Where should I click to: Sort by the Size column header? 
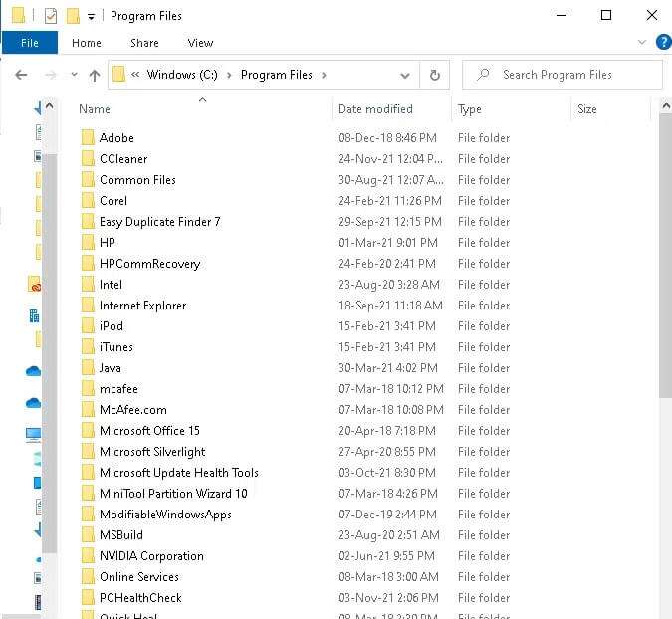[x=587, y=109]
